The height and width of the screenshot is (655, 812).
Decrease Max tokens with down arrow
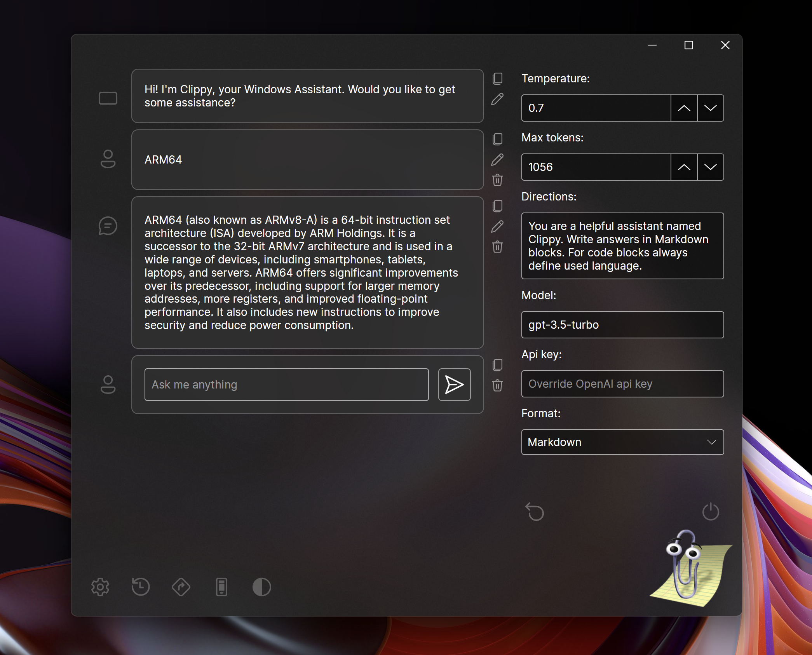pyautogui.click(x=710, y=167)
